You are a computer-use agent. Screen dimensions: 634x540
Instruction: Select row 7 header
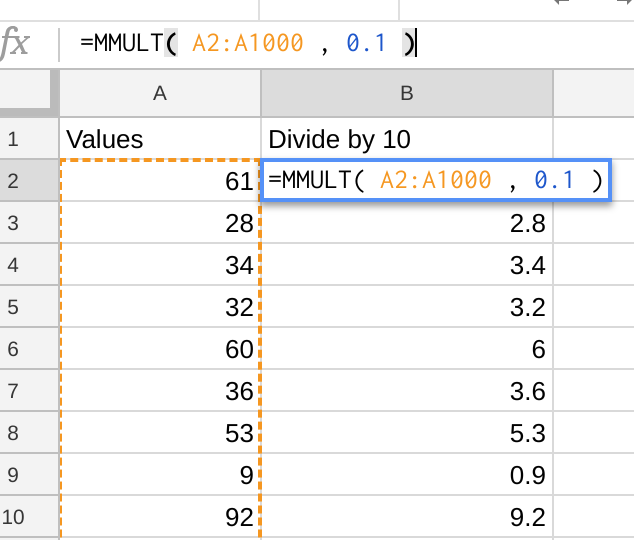pos(29,391)
